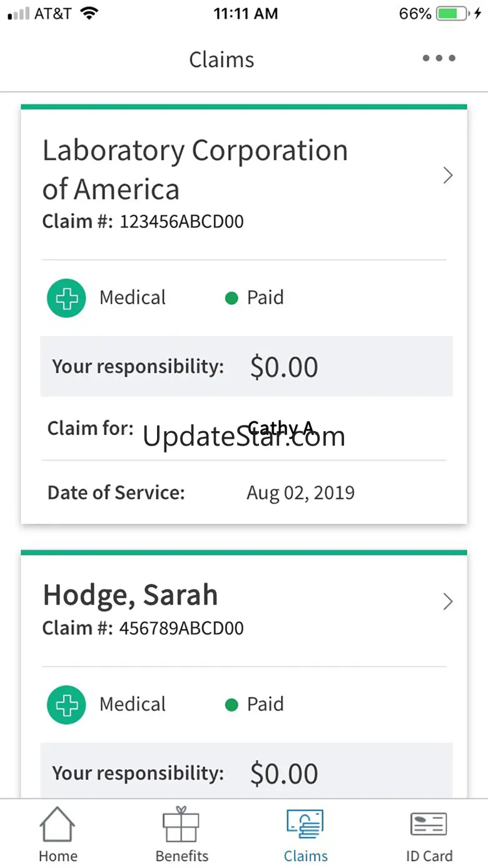Tap the Claims tab icon
The image size is (488, 868).
[305, 824]
